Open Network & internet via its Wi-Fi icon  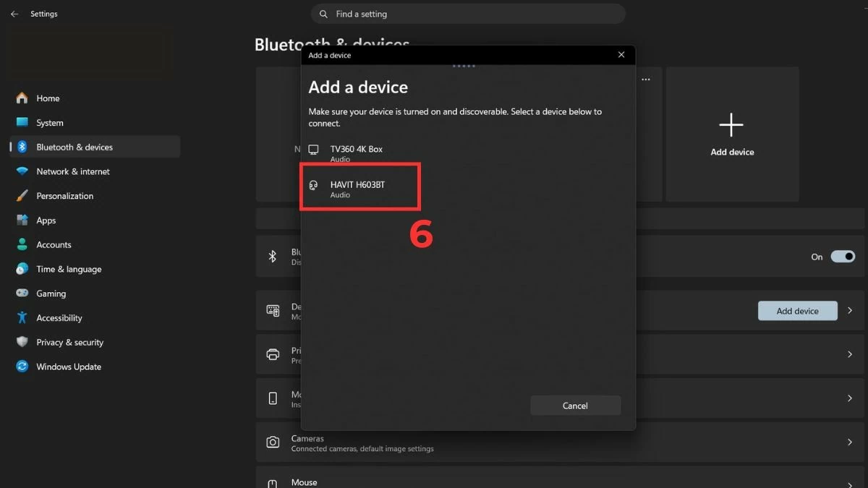pos(22,171)
